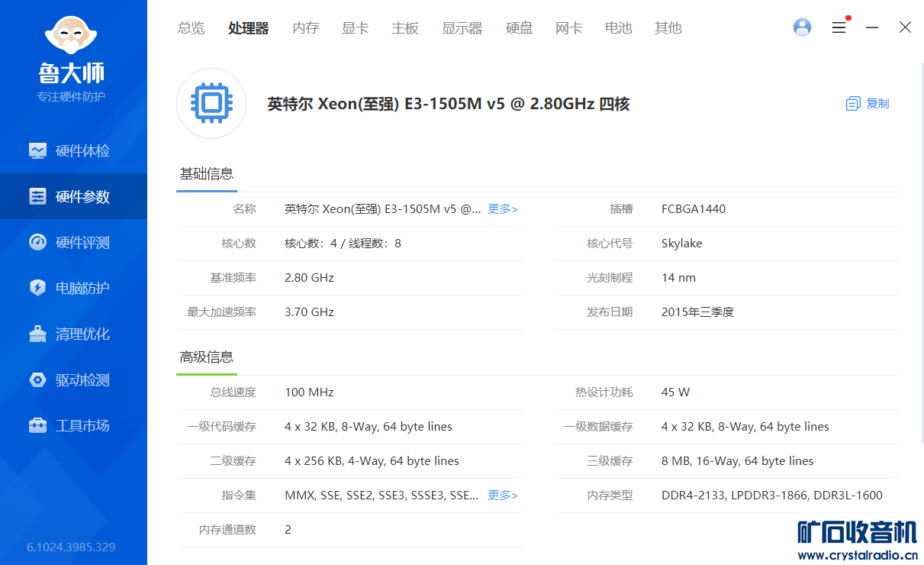Switch to the 总览 overview tab
The width and height of the screenshot is (924, 565).
click(x=192, y=28)
